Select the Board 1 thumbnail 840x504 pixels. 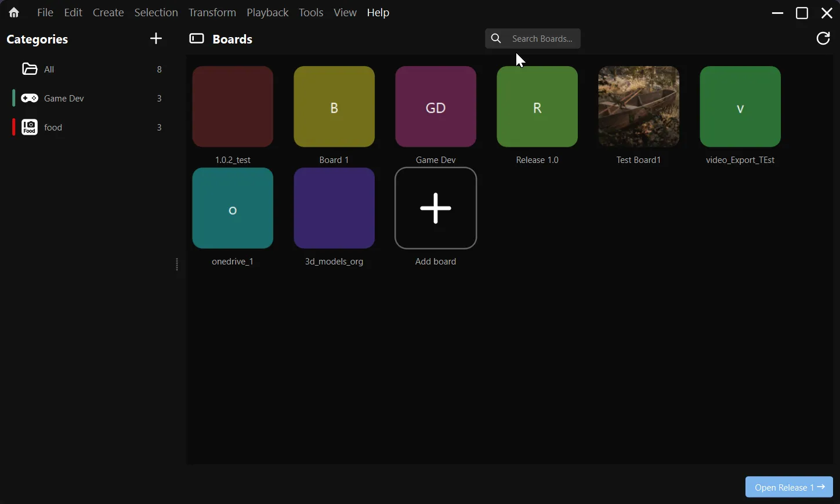(x=335, y=107)
